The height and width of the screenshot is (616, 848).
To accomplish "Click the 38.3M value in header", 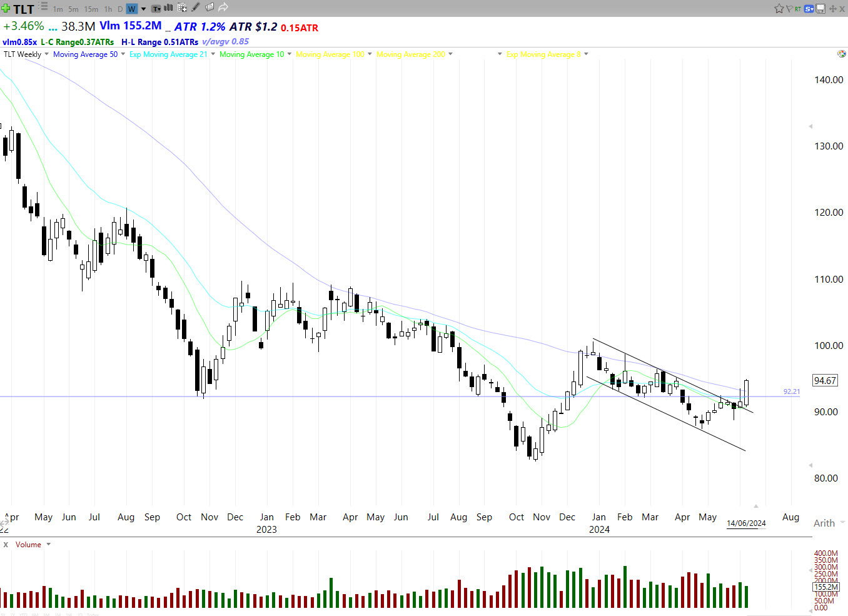I will point(78,26).
